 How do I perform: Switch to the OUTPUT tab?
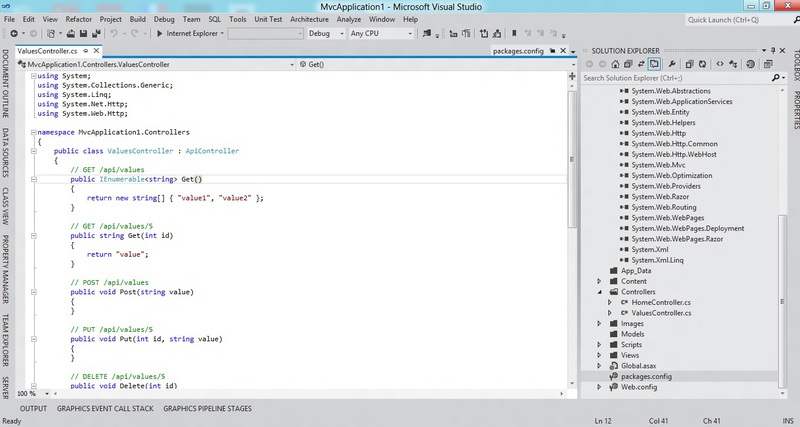click(33, 409)
